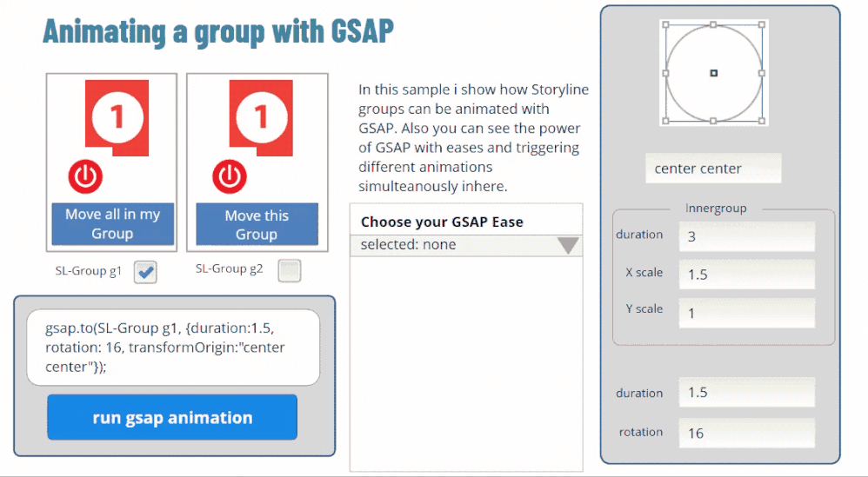Click the number 1 badge in second group
This screenshot has width=868, height=477.
pyautogui.click(x=260, y=116)
